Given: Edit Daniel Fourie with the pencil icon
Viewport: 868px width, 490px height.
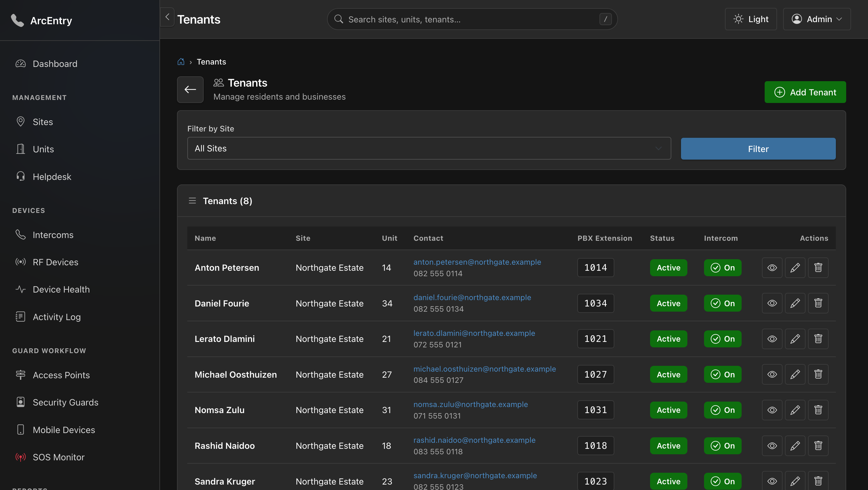Looking at the screenshot, I should pos(795,303).
